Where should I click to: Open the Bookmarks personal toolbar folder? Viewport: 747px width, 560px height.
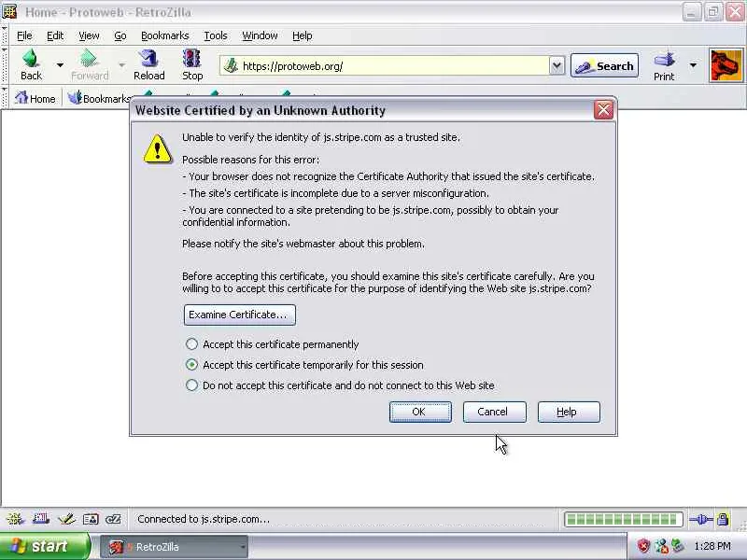click(x=99, y=99)
